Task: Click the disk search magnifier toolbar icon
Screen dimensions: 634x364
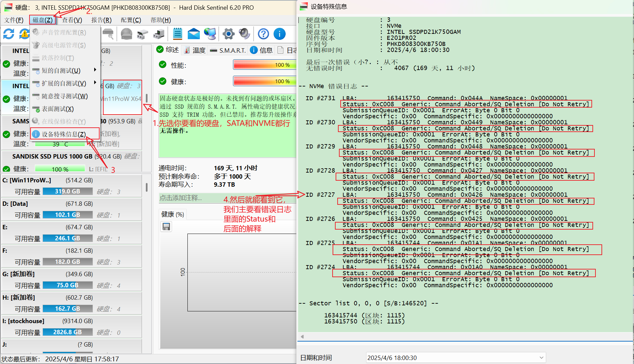Action: tap(108, 34)
